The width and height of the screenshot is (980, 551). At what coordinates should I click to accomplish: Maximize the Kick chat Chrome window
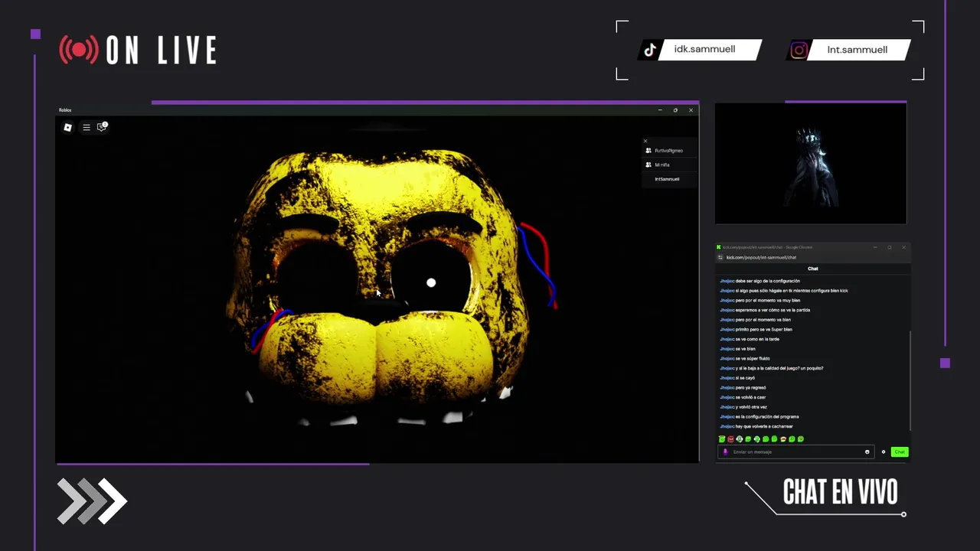pos(890,247)
